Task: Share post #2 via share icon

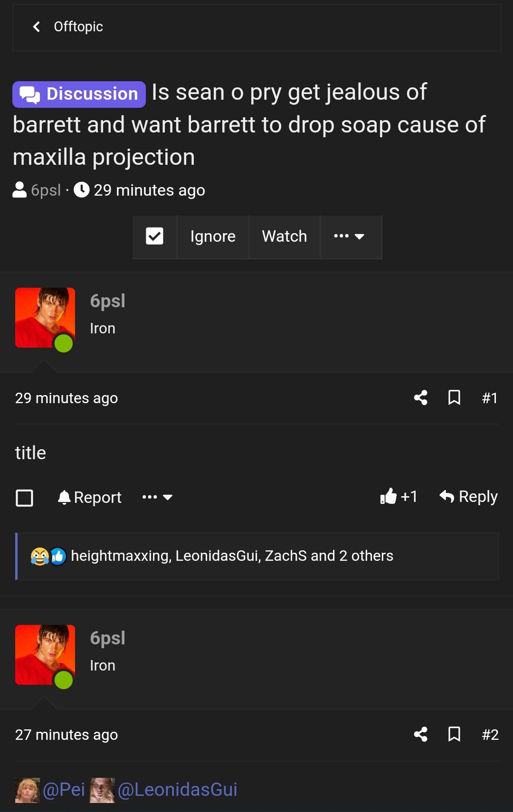Action: (x=420, y=735)
